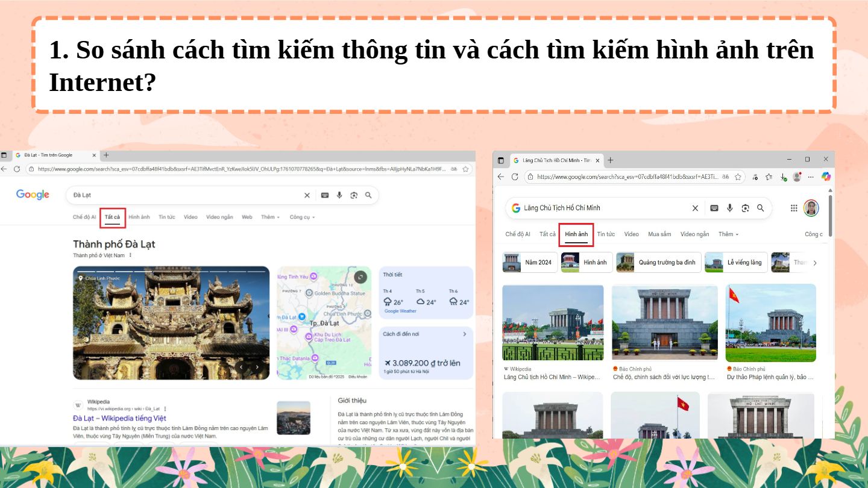Open on-screen keyboard in Đà Lạt search box
Viewport: 868px width, 488px height.
point(325,195)
